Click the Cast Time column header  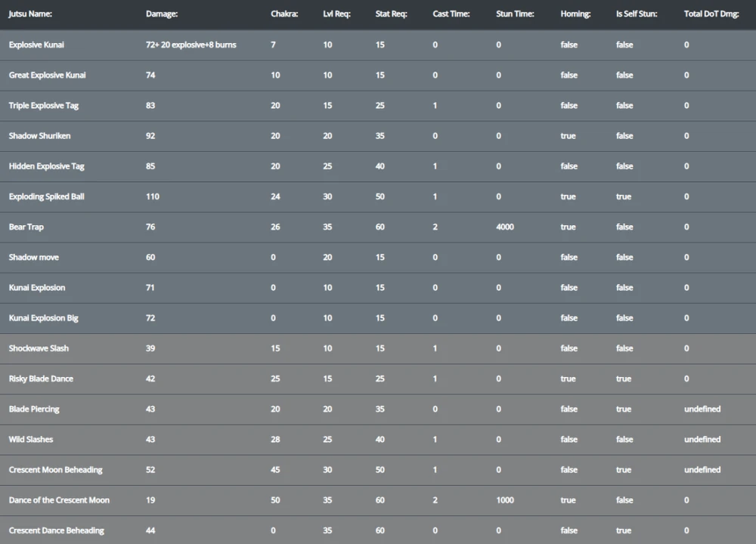pyautogui.click(x=451, y=14)
